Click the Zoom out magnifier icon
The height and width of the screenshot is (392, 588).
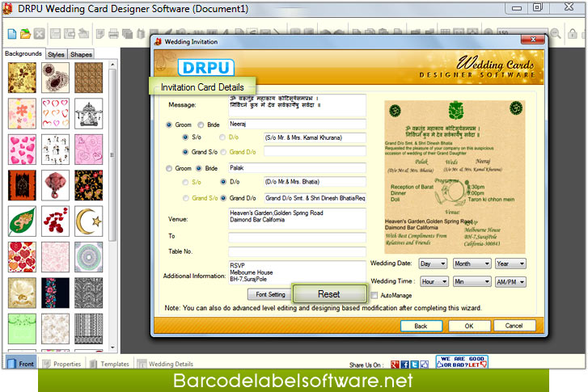(556, 34)
